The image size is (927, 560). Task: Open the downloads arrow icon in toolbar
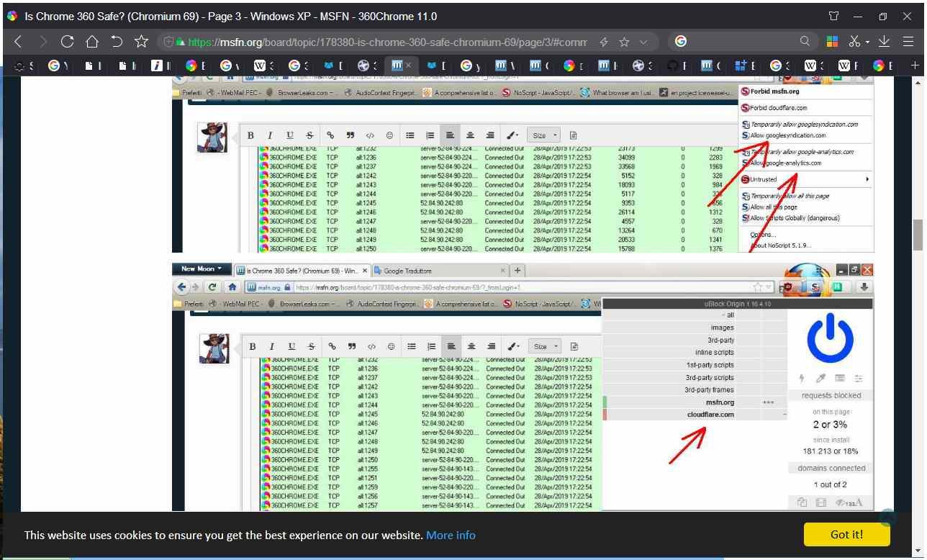click(885, 42)
